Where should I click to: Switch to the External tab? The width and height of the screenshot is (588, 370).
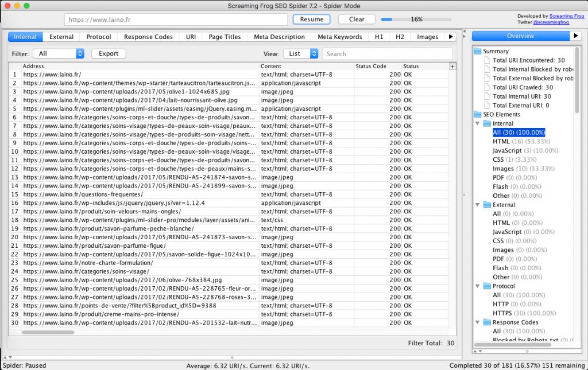coord(61,37)
